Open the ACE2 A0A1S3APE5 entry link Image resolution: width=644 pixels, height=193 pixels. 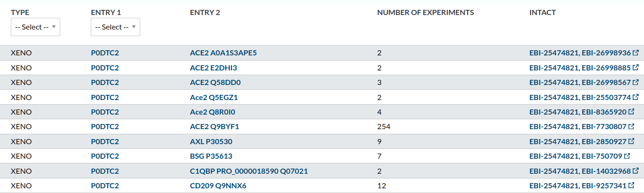pyautogui.click(x=223, y=53)
